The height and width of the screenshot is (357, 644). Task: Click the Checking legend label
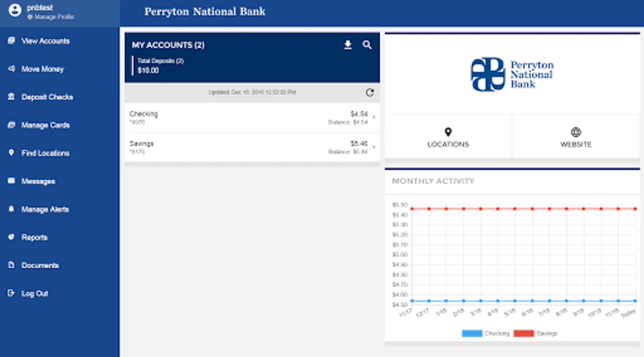pyautogui.click(x=497, y=333)
